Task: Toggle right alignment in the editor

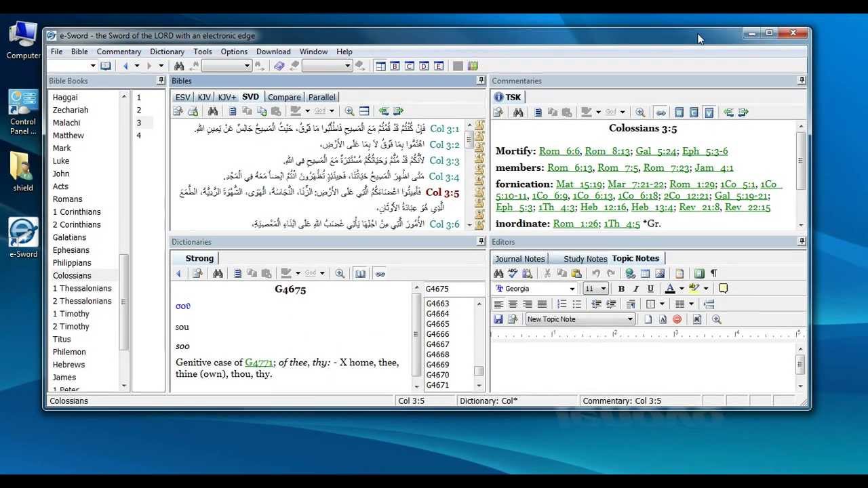Action: 527,304
